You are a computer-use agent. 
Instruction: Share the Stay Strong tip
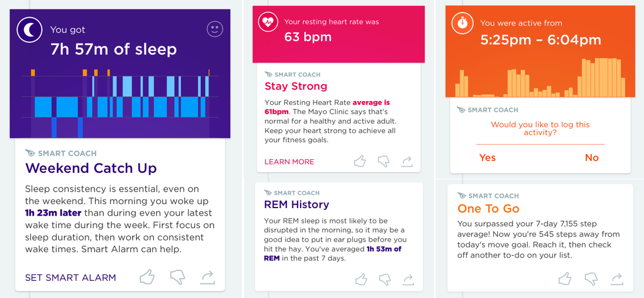[407, 162]
